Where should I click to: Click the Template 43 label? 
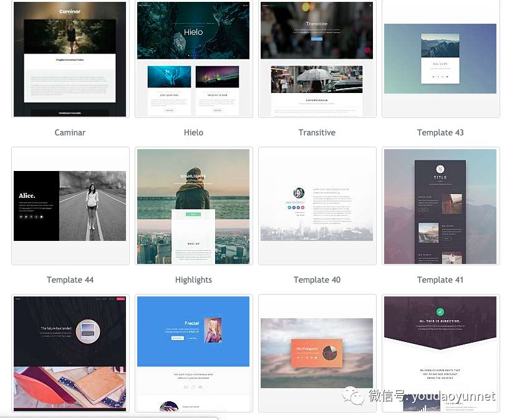440,132
